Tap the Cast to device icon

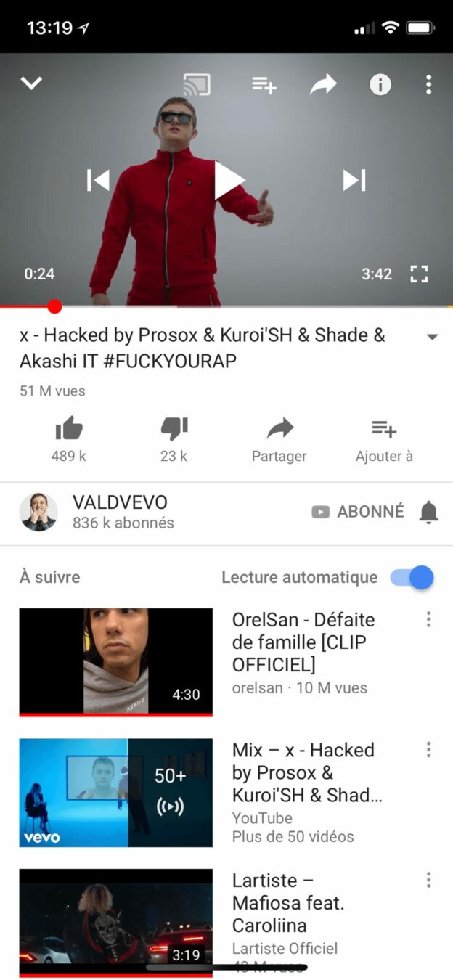point(196,85)
